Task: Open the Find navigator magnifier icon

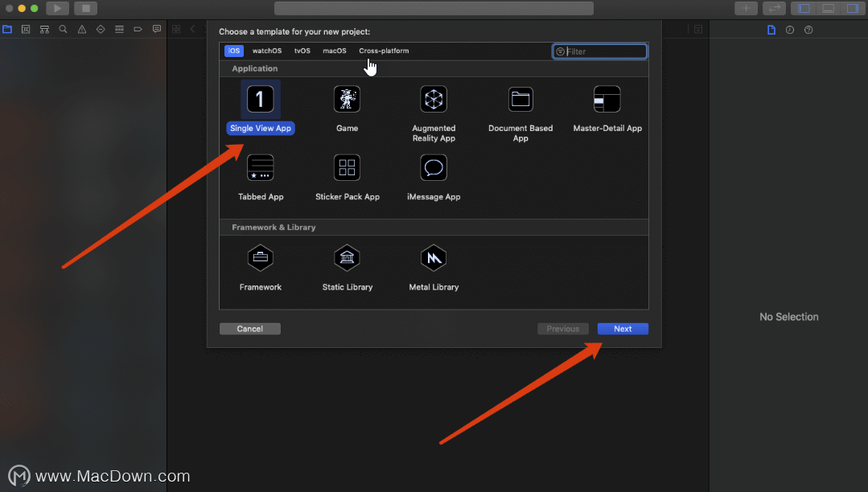Action: (63, 29)
